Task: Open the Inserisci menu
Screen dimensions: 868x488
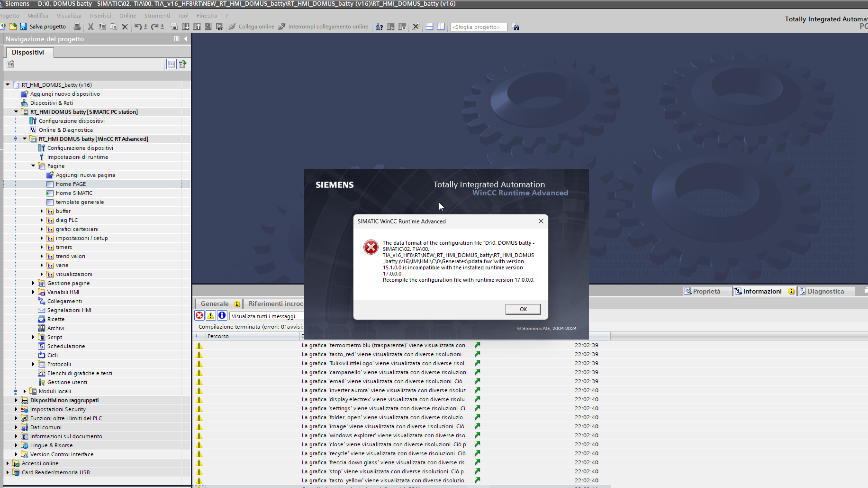Action: pyautogui.click(x=100, y=16)
